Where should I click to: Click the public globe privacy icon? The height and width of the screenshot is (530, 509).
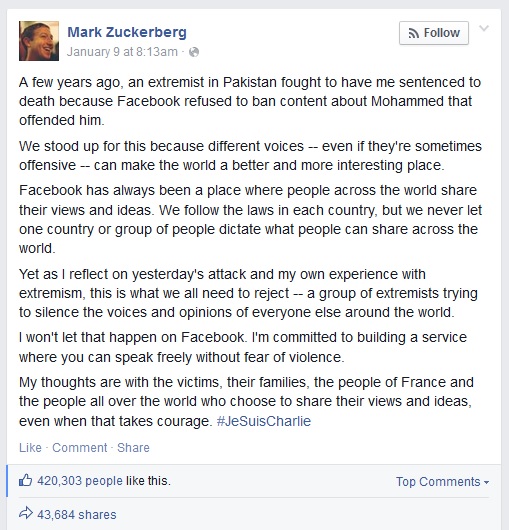[194, 52]
